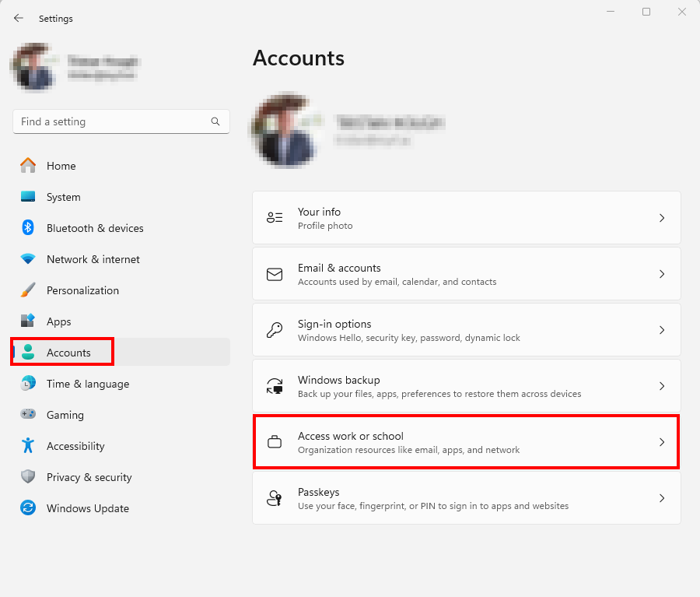The height and width of the screenshot is (597, 700).
Task: Click the Gaming controller icon
Action: [x=28, y=414]
